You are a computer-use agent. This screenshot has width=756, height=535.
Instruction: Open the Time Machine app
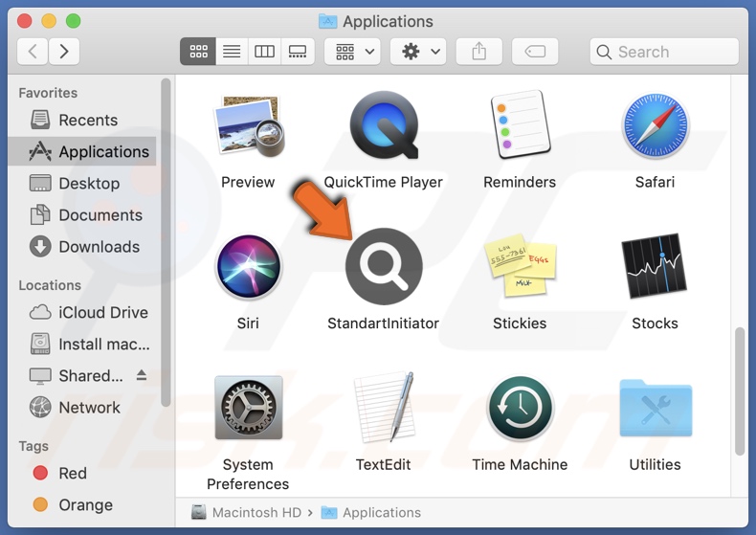pyautogui.click(x=520, y=408)
